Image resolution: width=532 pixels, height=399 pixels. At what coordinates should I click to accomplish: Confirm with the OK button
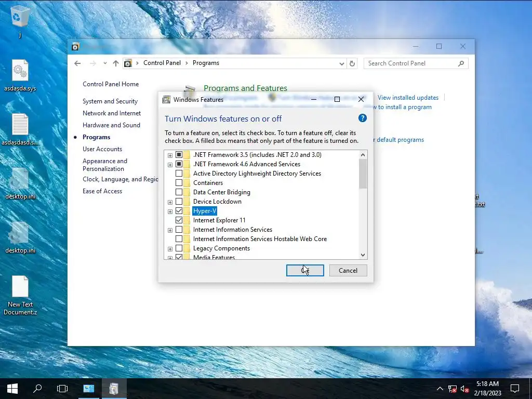click(x=305, y=270)
